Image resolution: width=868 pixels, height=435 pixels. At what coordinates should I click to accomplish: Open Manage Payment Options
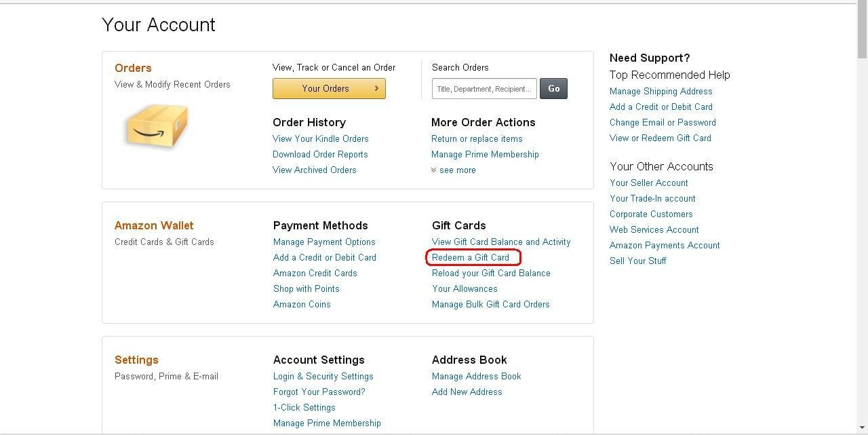pos(324,242)
